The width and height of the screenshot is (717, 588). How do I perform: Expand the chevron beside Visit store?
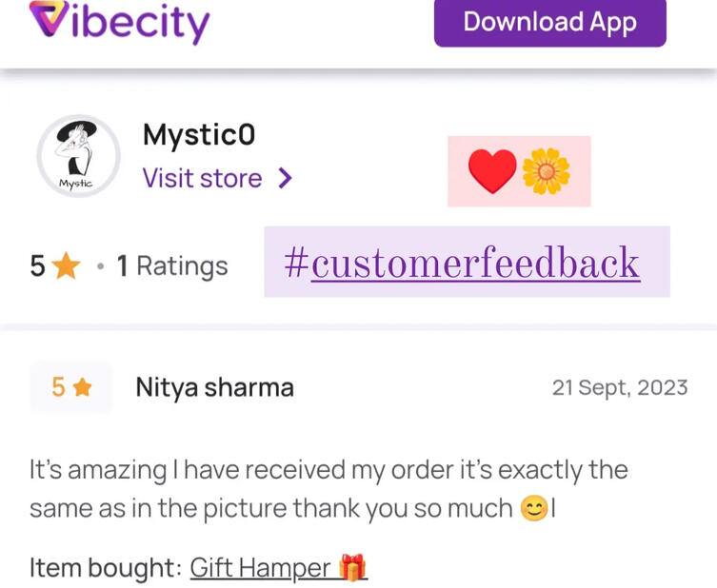pyautogui.click(x=285, y=178)
